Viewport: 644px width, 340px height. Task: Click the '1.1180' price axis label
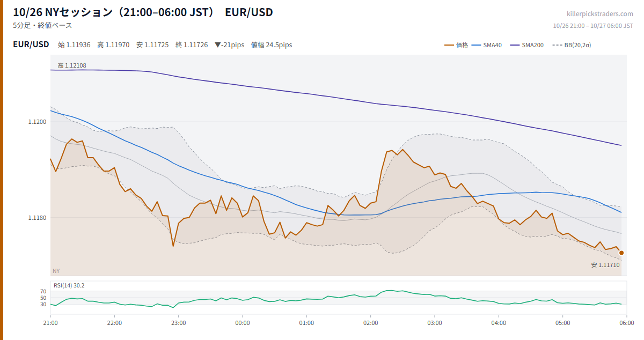[x=38, y=218]
